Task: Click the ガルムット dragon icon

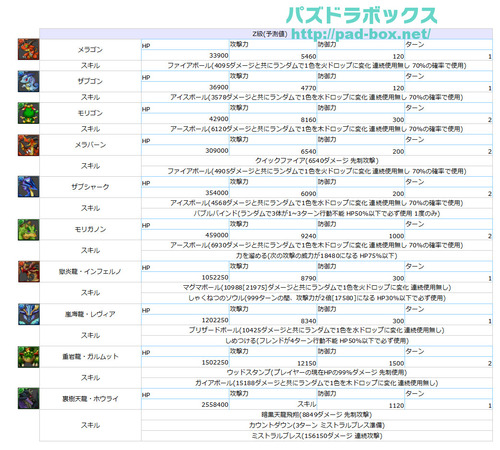Action: click(28, 357)
